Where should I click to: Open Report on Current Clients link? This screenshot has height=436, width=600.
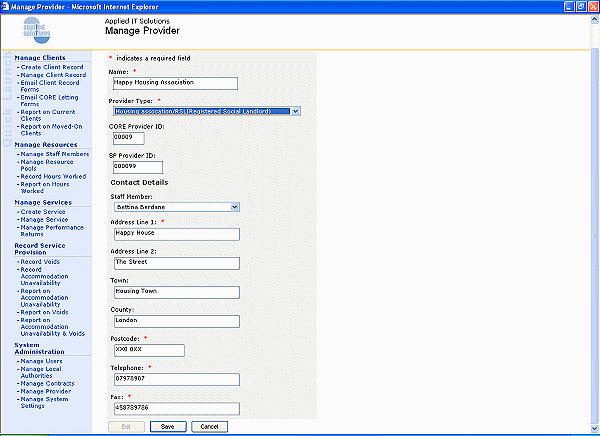tap(47, 115)
